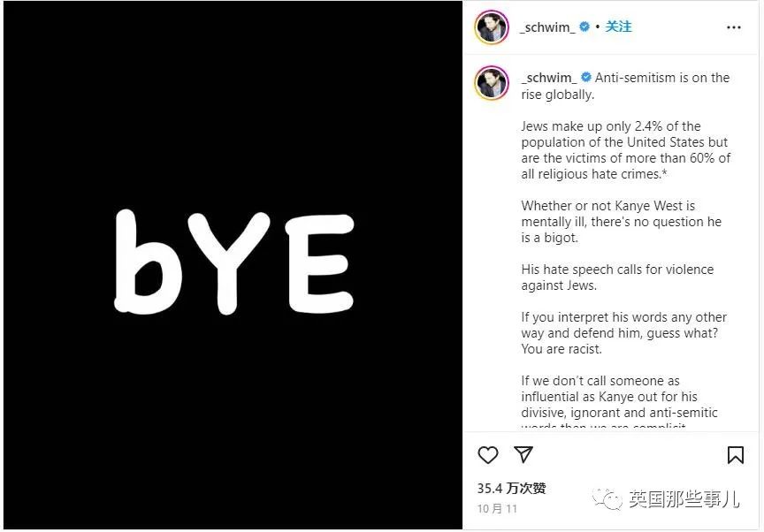Click the header profile avatar

tap(492, 27)
